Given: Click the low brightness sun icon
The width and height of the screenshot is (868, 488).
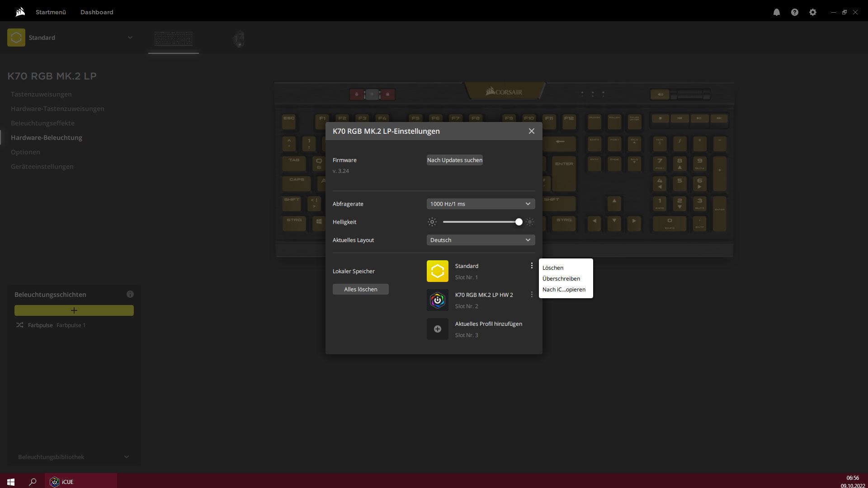Looking at the screenshot, I should pos(432,222).
